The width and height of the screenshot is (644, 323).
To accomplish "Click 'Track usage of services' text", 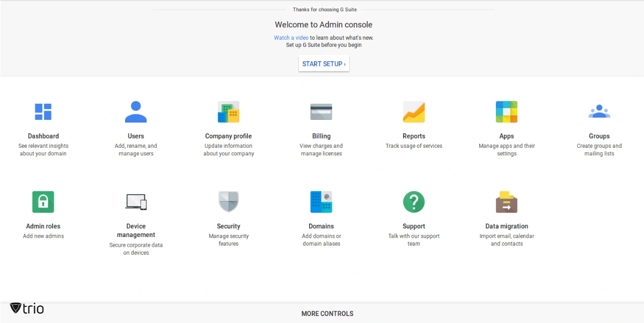I will coord(414,146).
